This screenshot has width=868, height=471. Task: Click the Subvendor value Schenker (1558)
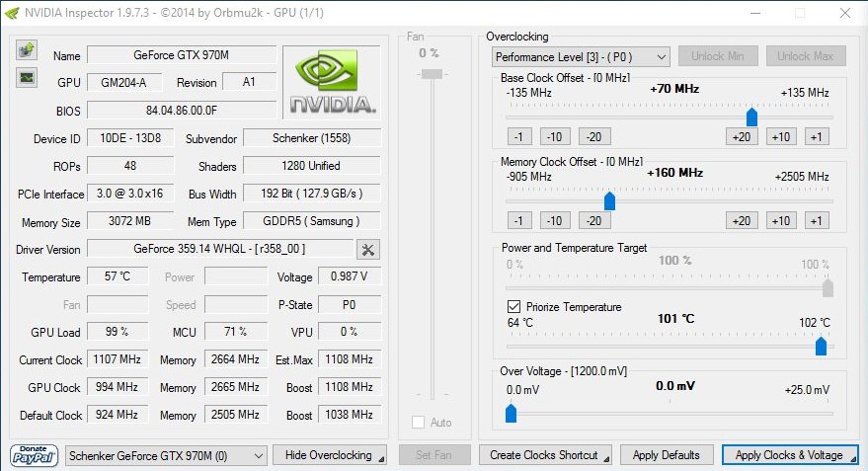[x=312, y=138]
